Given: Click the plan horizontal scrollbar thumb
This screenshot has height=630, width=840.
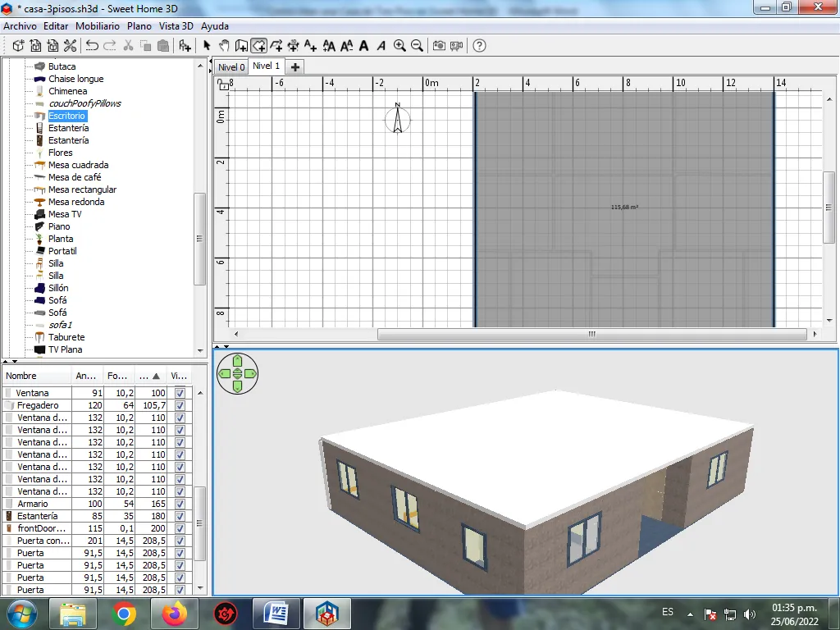Looking at the screenshot, I should click(x=592, y=335).
